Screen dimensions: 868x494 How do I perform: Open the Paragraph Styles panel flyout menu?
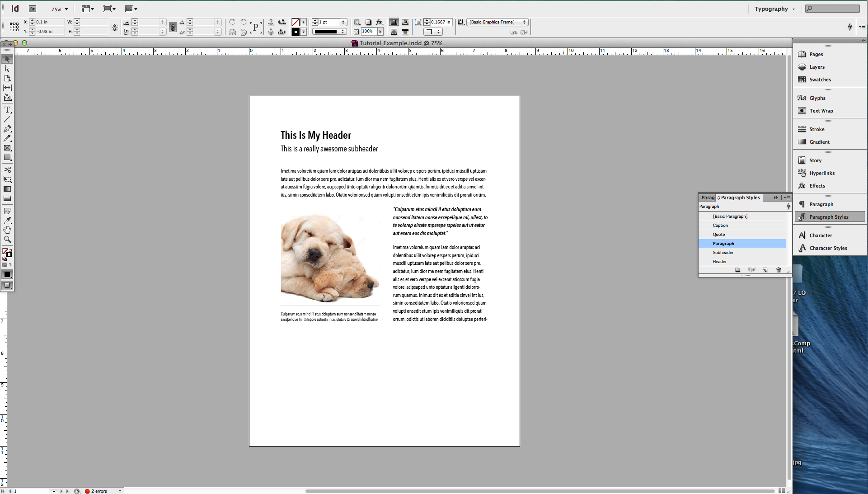(787, 198)
